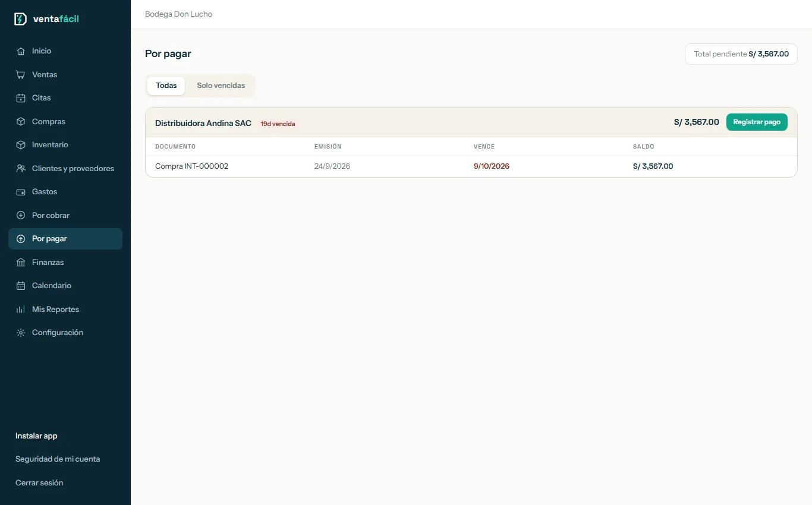
Task: Click the bank icon beside Finanzas
Action: click(21, 263)
